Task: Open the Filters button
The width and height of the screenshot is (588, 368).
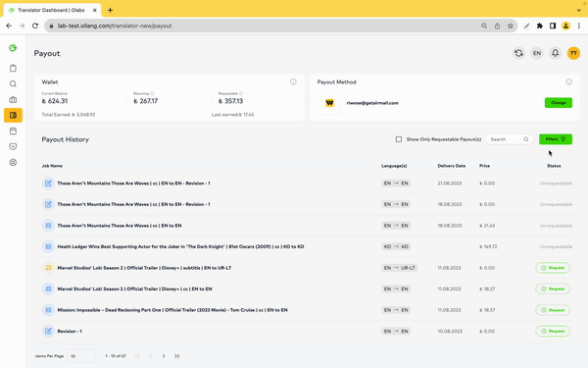Action: tap(556, 139)
